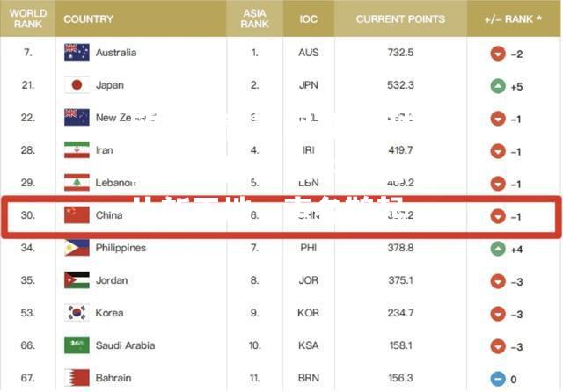Click the Korea flag icon
This screenshot has height=392, width=563.
pos(77,313)
